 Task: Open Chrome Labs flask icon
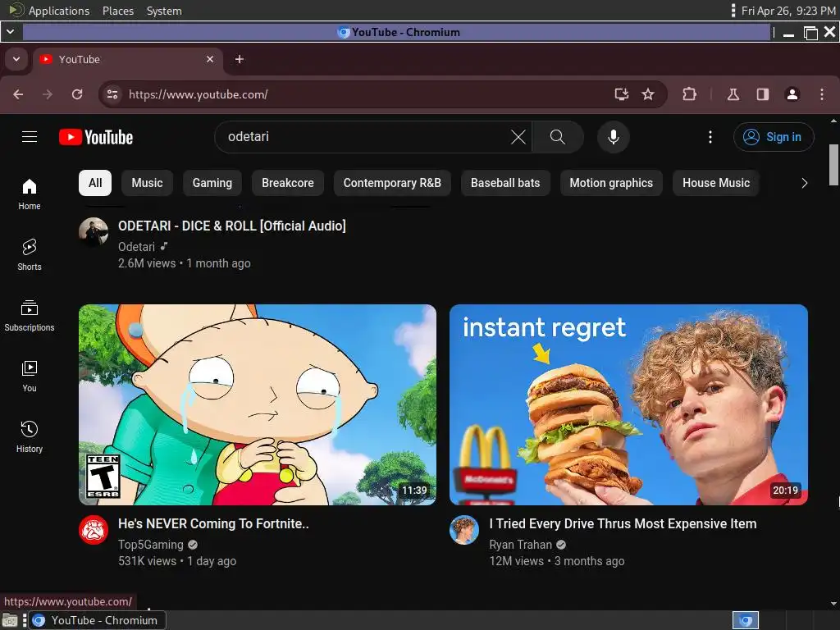(x=733, y=94)
